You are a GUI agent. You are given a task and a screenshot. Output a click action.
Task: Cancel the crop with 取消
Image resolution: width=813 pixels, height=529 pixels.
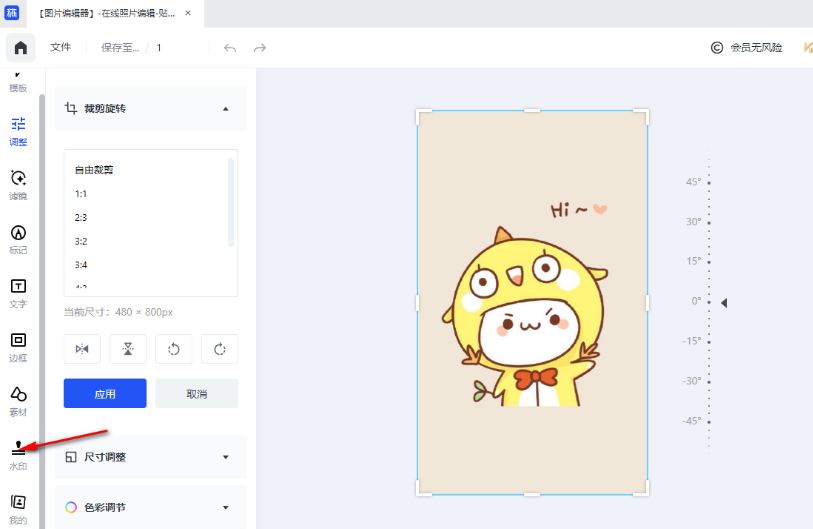point(197,394)
